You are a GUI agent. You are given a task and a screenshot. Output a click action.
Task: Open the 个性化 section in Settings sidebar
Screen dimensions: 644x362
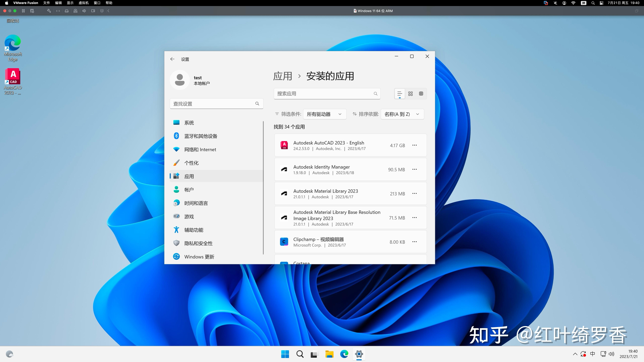[191, 163]
